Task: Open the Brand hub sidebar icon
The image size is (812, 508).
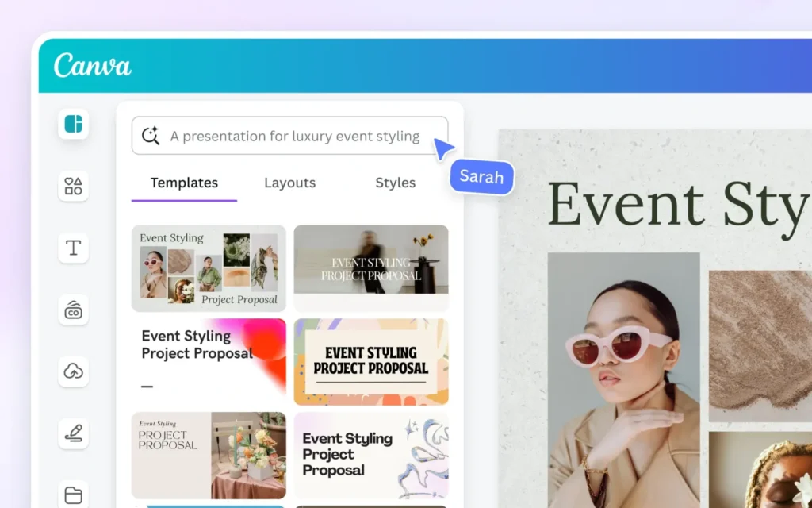Action: coord(74,310)
